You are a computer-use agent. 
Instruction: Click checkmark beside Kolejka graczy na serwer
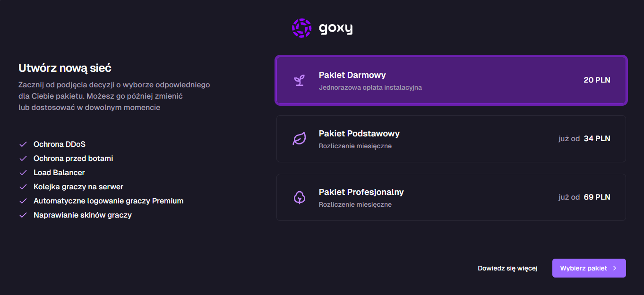tap(23, 187)
